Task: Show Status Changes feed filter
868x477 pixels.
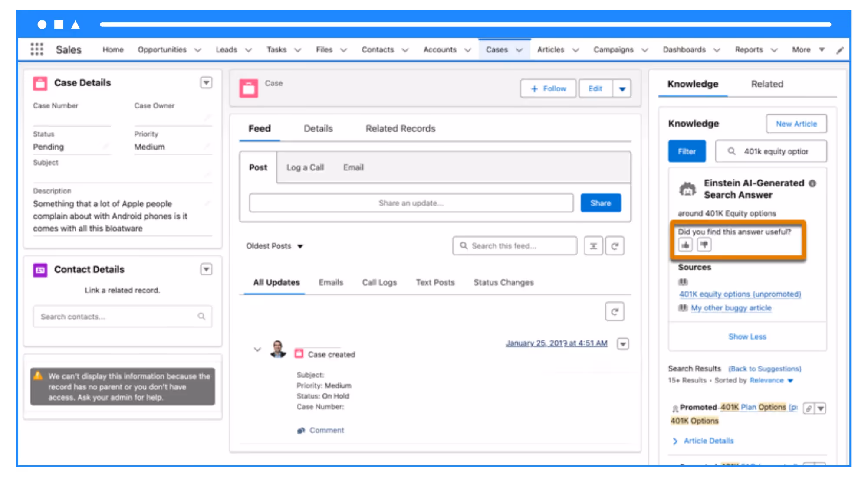Action: (503, 282)
